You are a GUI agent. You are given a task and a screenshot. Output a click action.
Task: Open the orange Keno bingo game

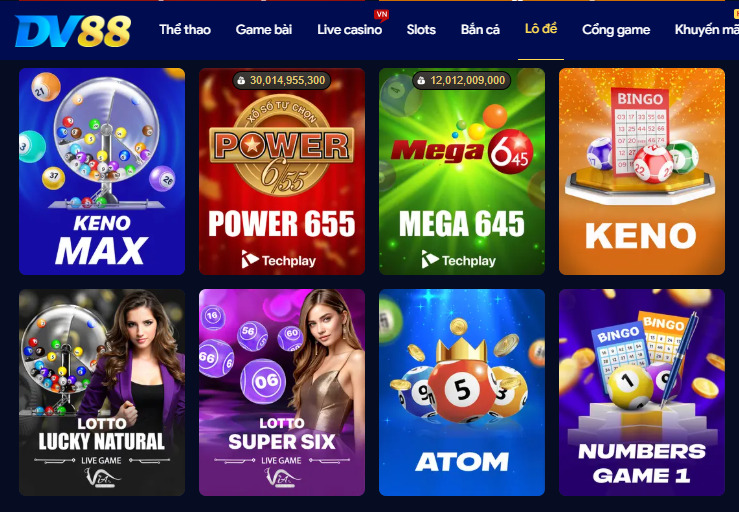(642, 172)
